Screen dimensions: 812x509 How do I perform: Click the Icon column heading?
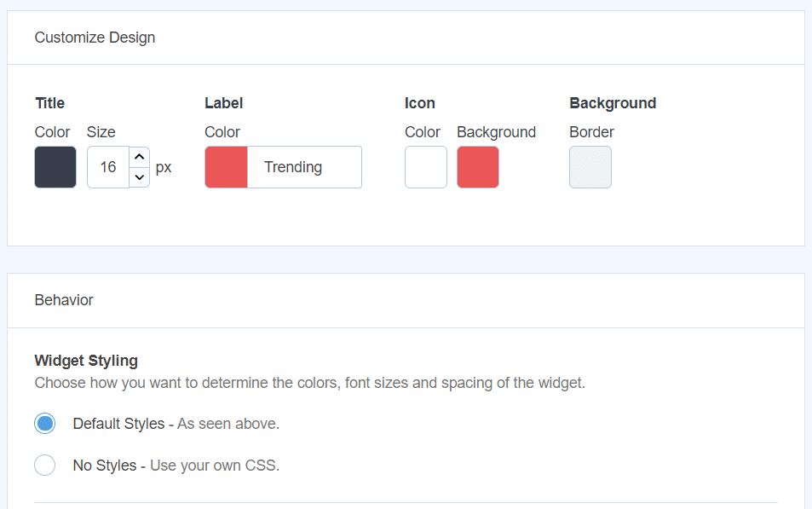(x=419, y=103)
